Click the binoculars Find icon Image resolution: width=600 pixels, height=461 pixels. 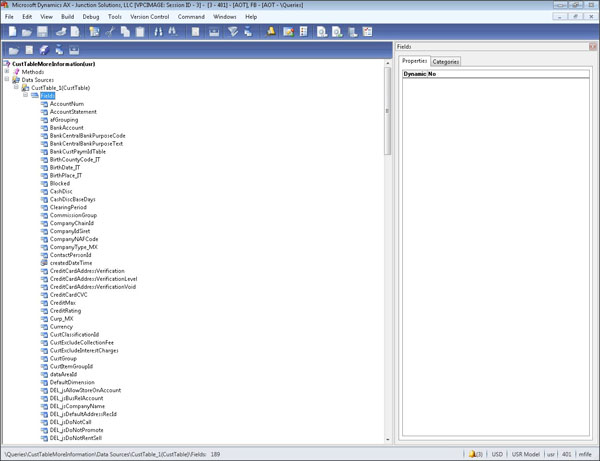click(158, 32)
